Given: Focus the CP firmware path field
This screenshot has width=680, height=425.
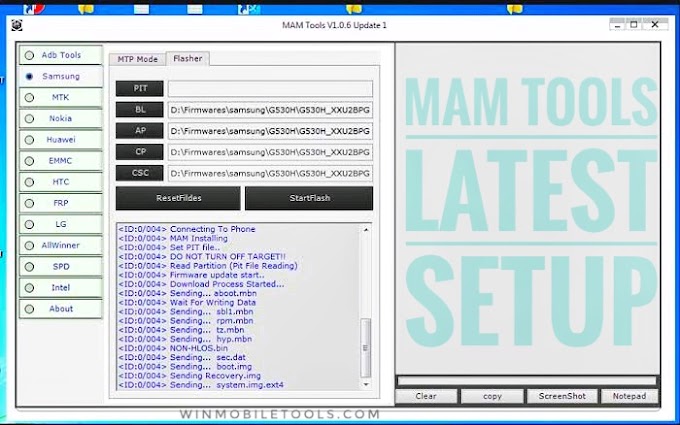Looking at the screenshot, I should tap(270, 152).
